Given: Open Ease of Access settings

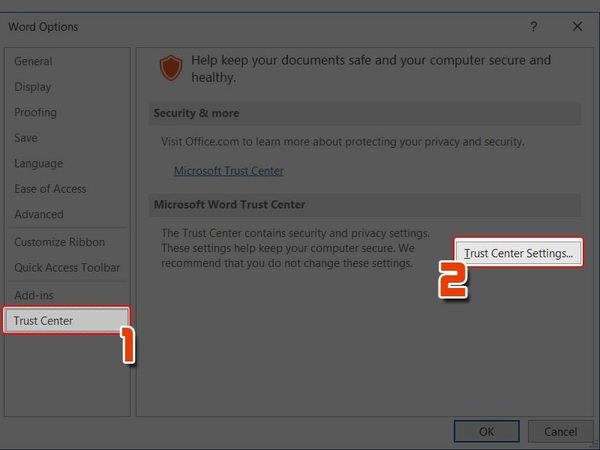Looking at the screenshot, I should pyautogui.click(x=50, y=189).
